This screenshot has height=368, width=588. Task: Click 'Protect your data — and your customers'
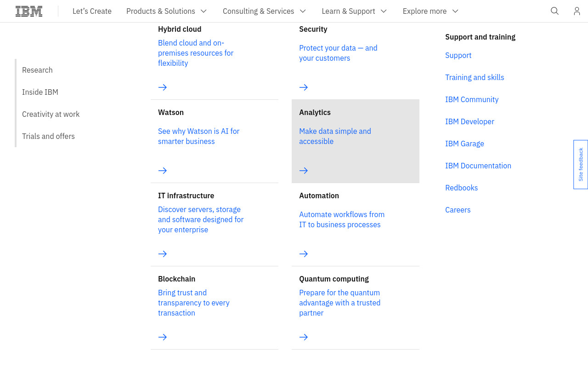(x=338, y=53)
